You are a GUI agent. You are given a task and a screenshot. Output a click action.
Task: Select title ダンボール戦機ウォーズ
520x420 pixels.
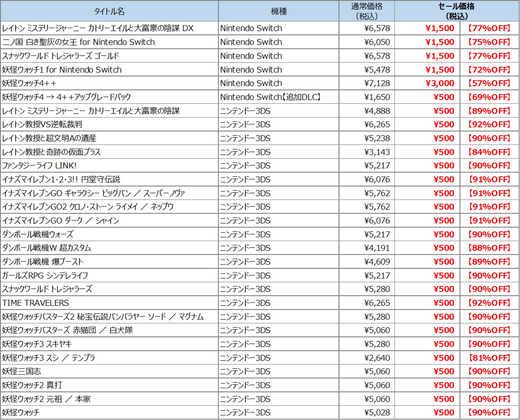pyautogui.click(x=38, y=234)
